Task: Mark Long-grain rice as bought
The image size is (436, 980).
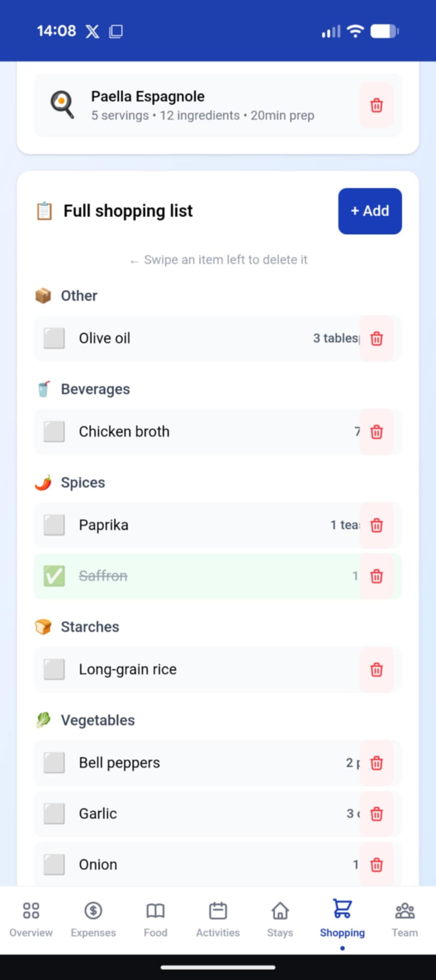Action: click(x=54, y=669)
